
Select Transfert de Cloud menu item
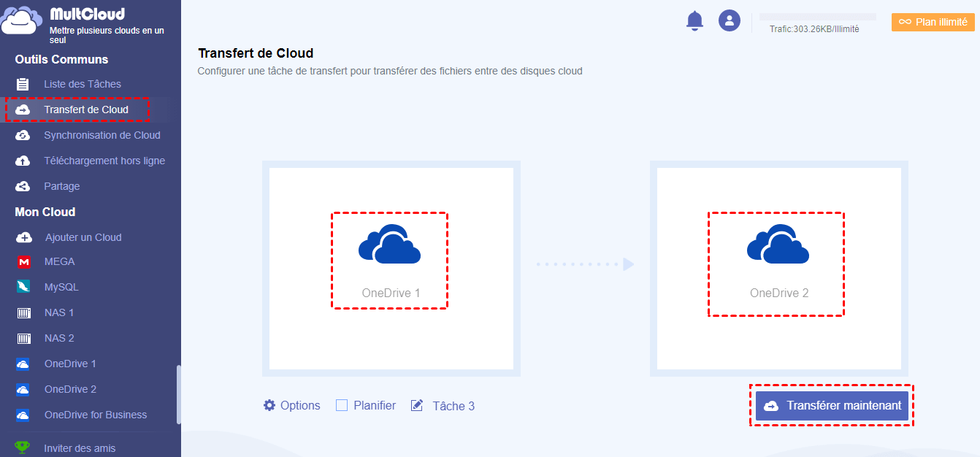86,110
